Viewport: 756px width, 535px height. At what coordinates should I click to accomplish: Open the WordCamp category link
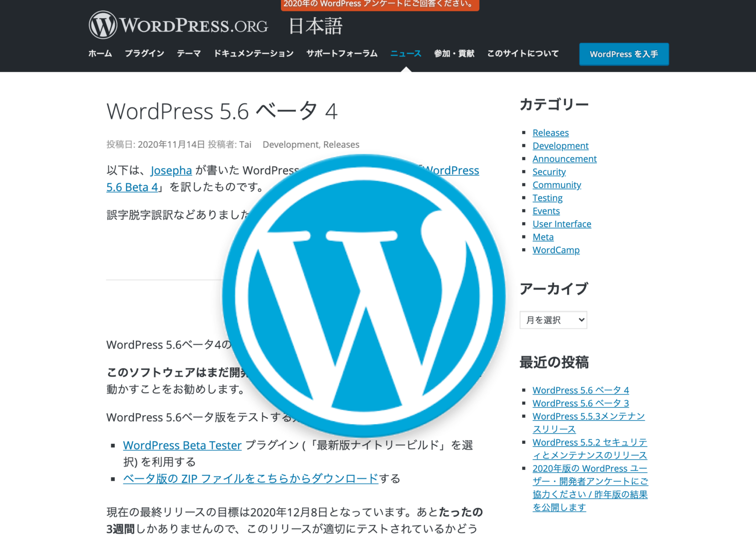coord(556,250)
